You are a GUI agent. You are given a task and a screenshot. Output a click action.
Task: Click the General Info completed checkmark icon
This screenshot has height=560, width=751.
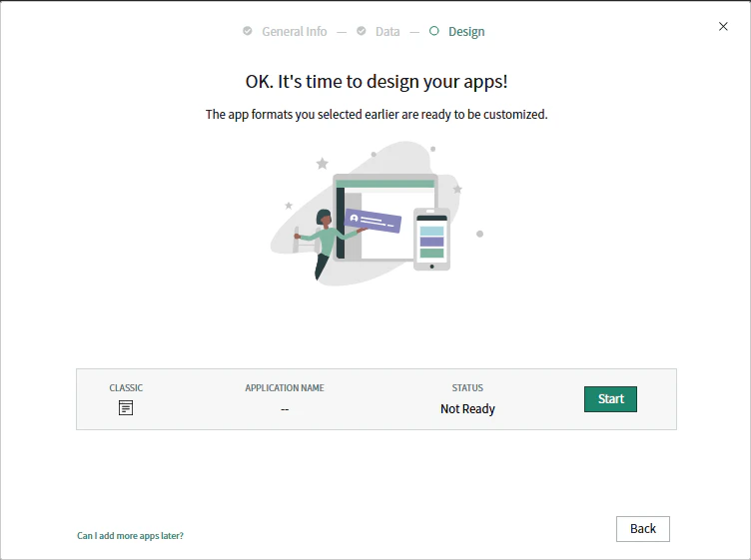tap(247, 31)
